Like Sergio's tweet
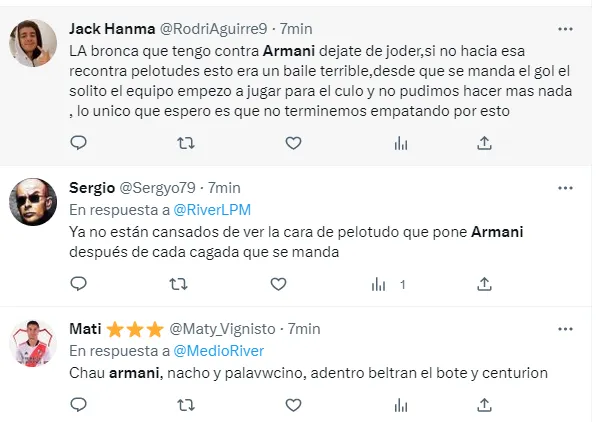 (x=293, y=285)
